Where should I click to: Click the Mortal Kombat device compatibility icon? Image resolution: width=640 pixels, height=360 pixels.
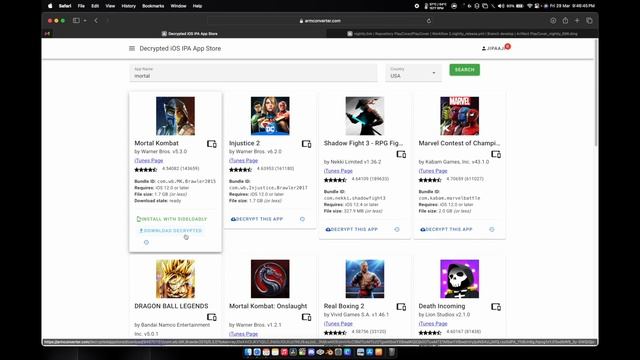[x=211, y=144]
